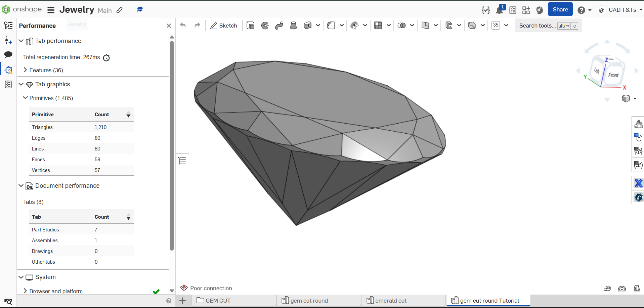Open the Learning center graduation cap icon

click(x=140, y=10)
